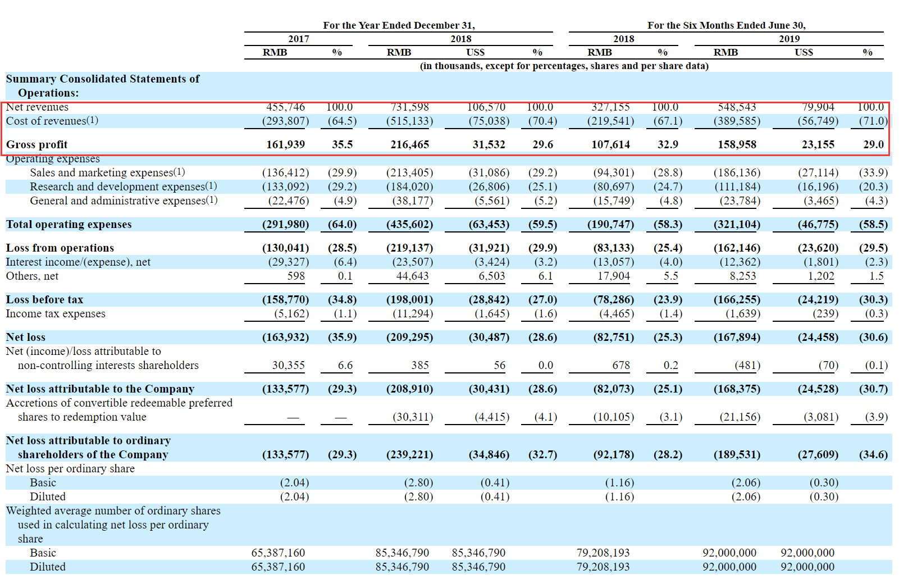Click the Income tax expenses row label
899x588 pixels.
[x=56, y=313]
